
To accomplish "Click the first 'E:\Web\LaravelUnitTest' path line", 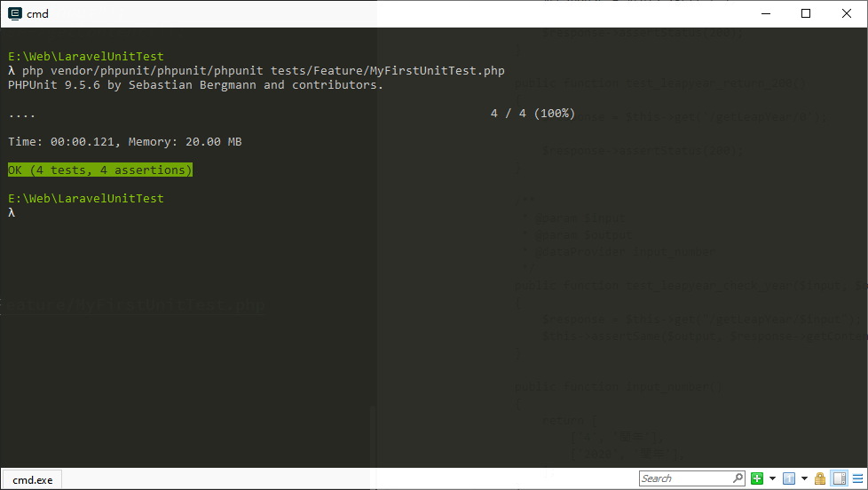I will coord(86,57).
